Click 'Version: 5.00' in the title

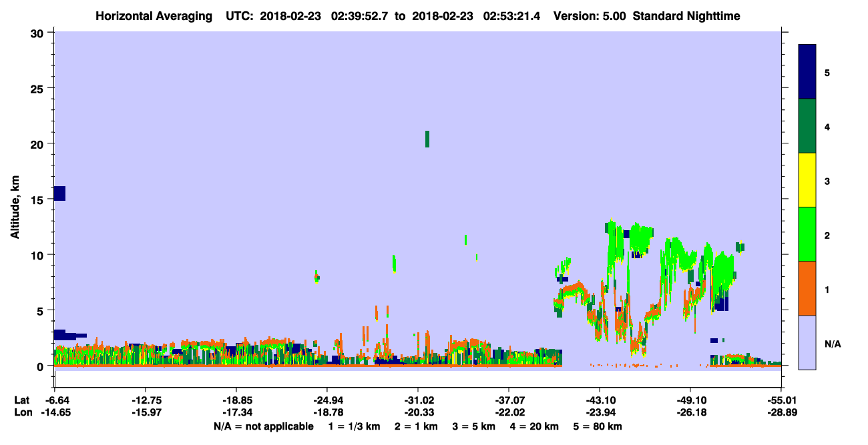click(x=590, y=15)
